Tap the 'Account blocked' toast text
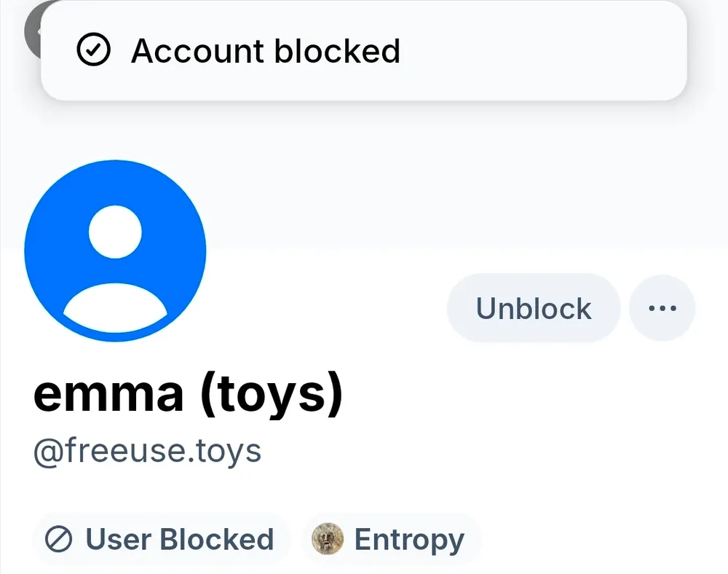The height and width of the screenshot is (574, 728). tap(266, 52)
